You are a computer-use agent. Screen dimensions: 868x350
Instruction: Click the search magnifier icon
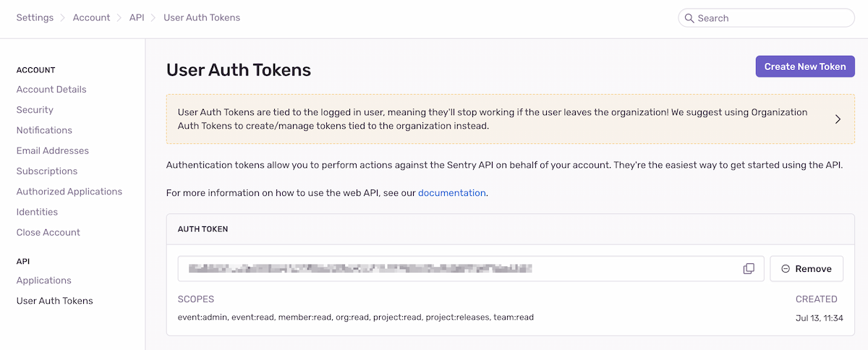click(x=688, y=18)
